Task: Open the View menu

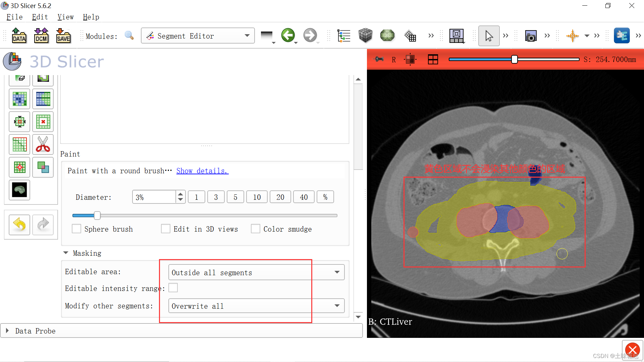Action: pyautogui.click(x=65, y=17)
